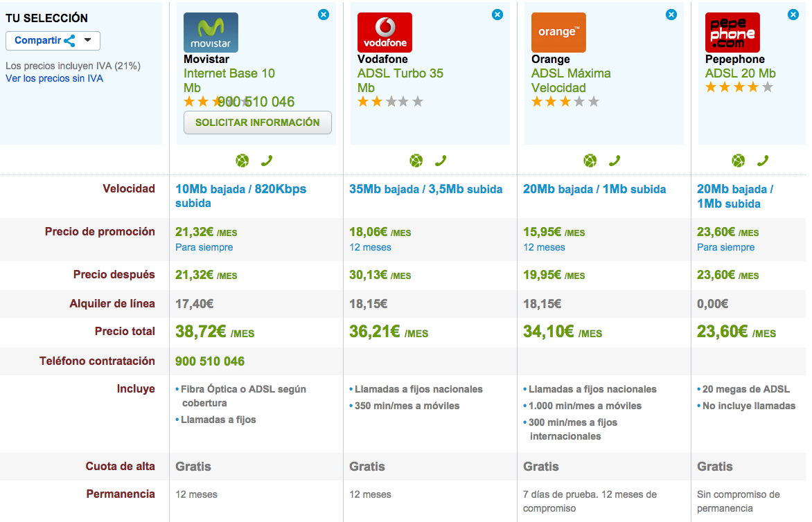Click the internet globe icon under Pepephone
The height and width of the screenshot is (522, 812).
pyautogui.click(x=739, y=161)
